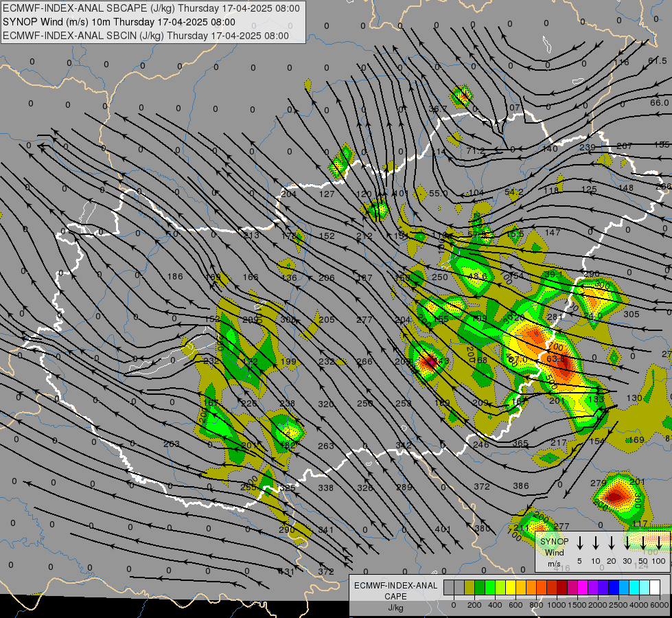Click the SBCIN title line in header

tap(146, 36)
